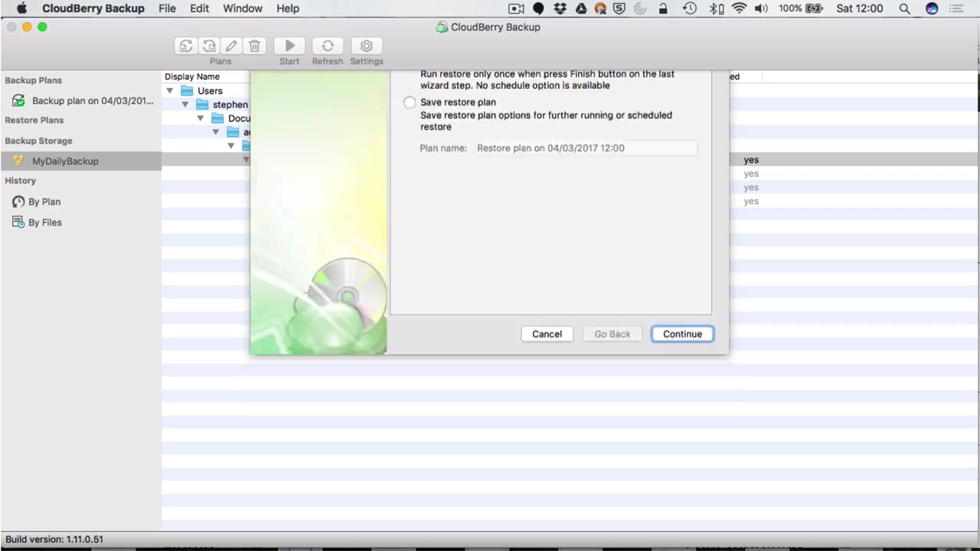Click the Plan name text field
The height and width of the screenshot is (551, 980).
(x=586, y=148)
